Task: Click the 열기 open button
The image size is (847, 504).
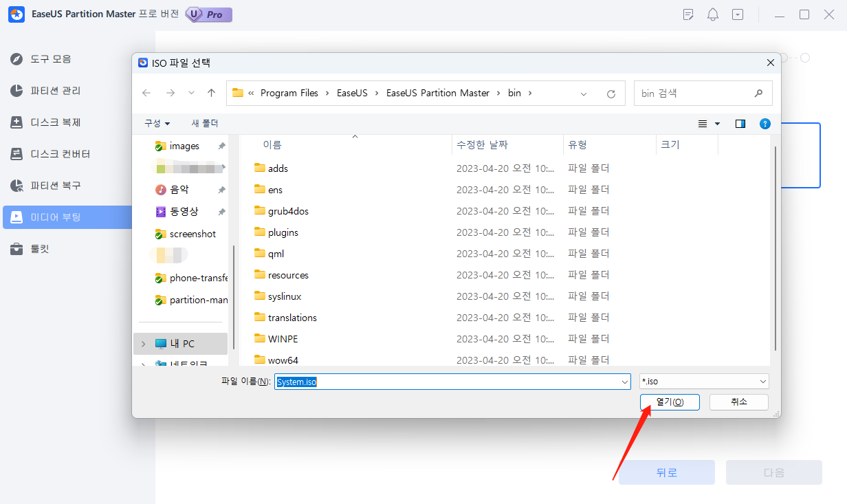Action: (669, 402)
